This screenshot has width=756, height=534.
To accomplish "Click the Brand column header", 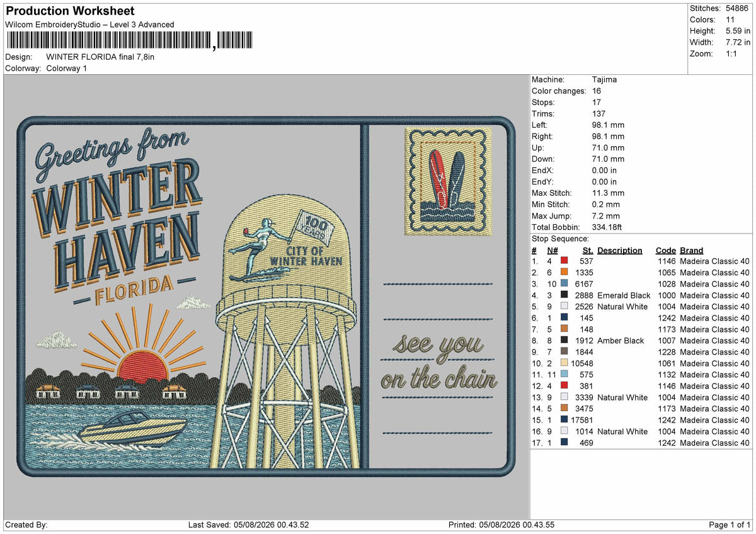I will [692, 250].
